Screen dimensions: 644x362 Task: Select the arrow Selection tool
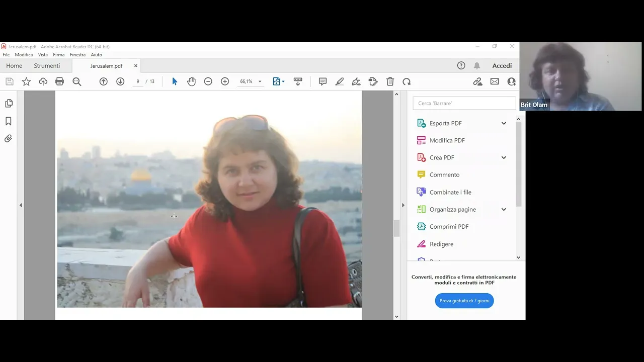click(x=175, y=81)
